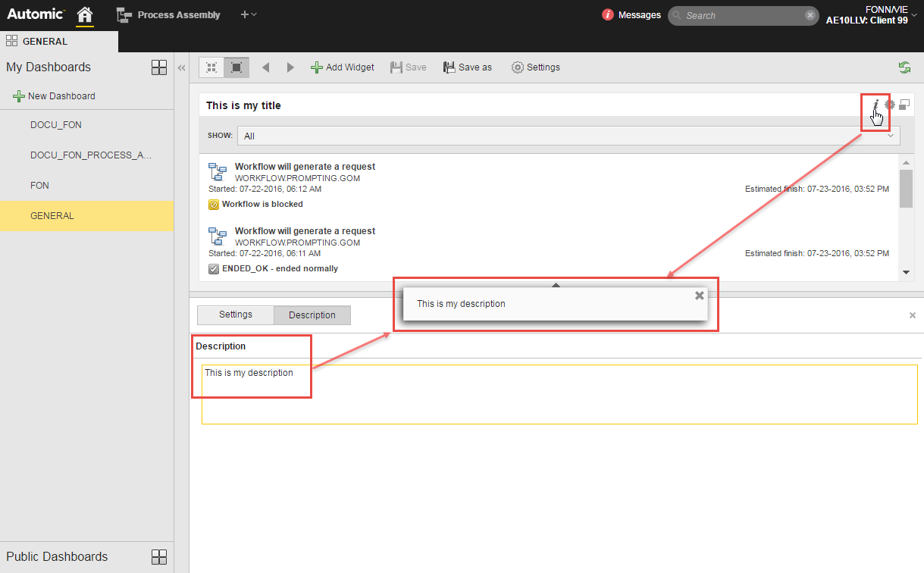Screen dimensions: 924x573
Task: Click into the Description text field
Action: pyautogui.click(x=559, y=394)
